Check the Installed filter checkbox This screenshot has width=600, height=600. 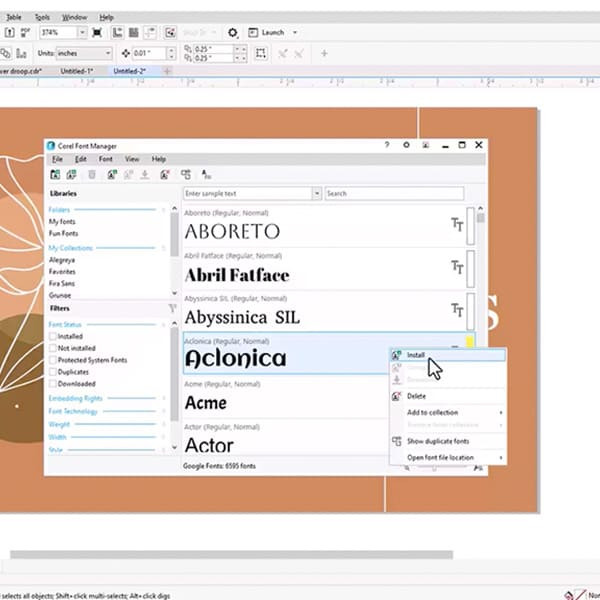point(53,336)
